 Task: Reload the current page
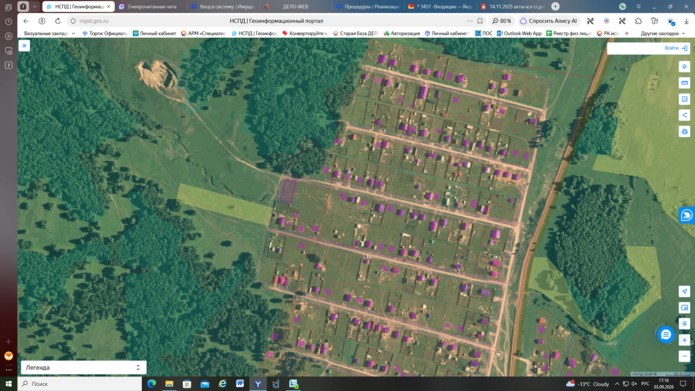(58, 21)
